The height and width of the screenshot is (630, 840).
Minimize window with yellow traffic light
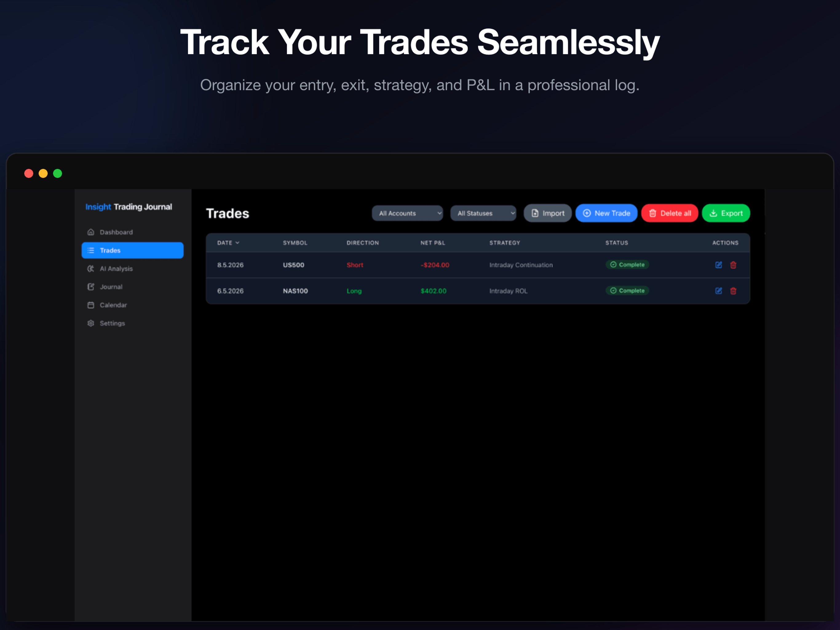click(43, 173)
